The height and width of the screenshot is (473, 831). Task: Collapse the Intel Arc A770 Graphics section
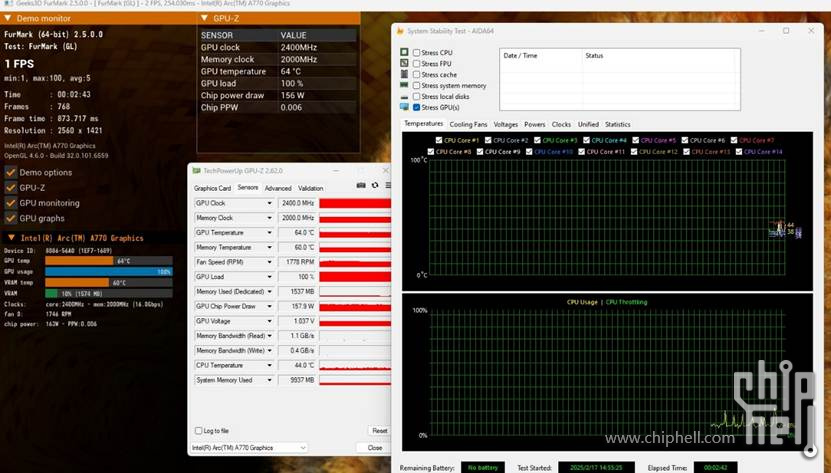11,238
